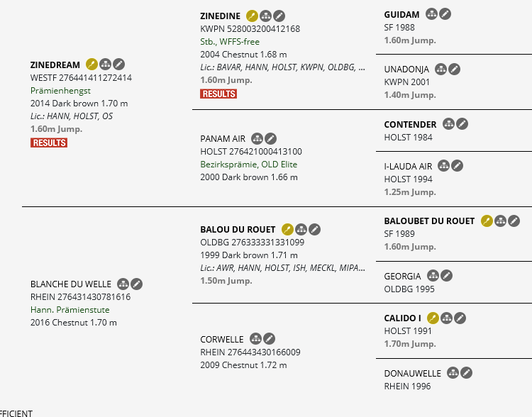Image resolution: width=532 pixels, height=417 pixels.
Task: Open pedigree tree icon for PANAM AIR
Action: pyautogui.click(x=257, y=138)
